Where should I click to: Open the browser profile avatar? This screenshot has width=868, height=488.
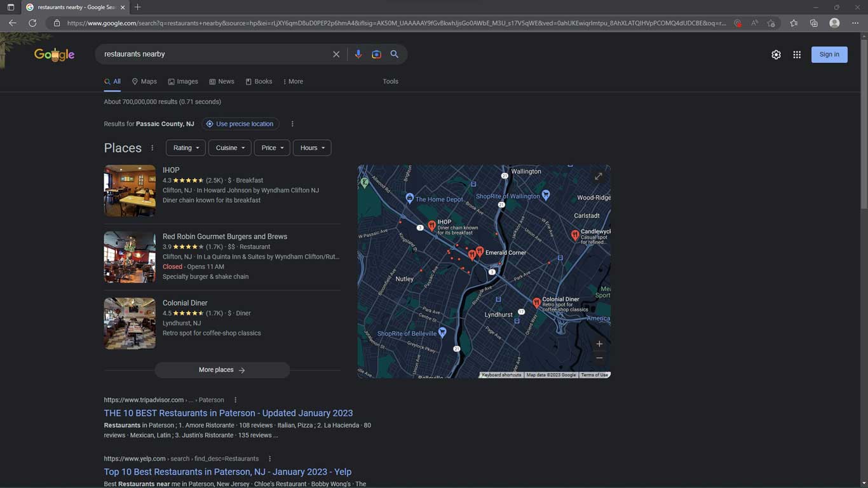coord(834,23)
